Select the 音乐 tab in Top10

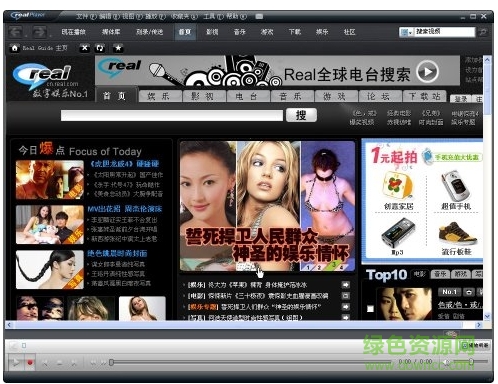(x=440, y=274)
